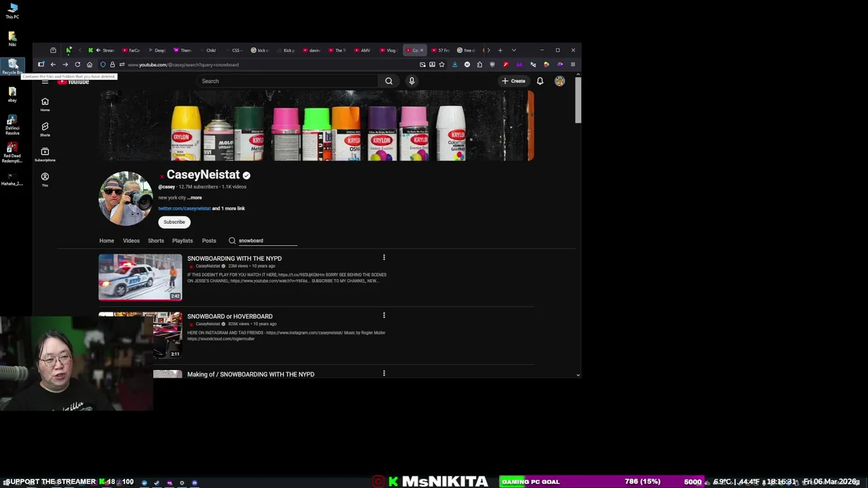Click the padlock site info icon
This screenshot has height=488, width=868.
[x=112, y=64]
